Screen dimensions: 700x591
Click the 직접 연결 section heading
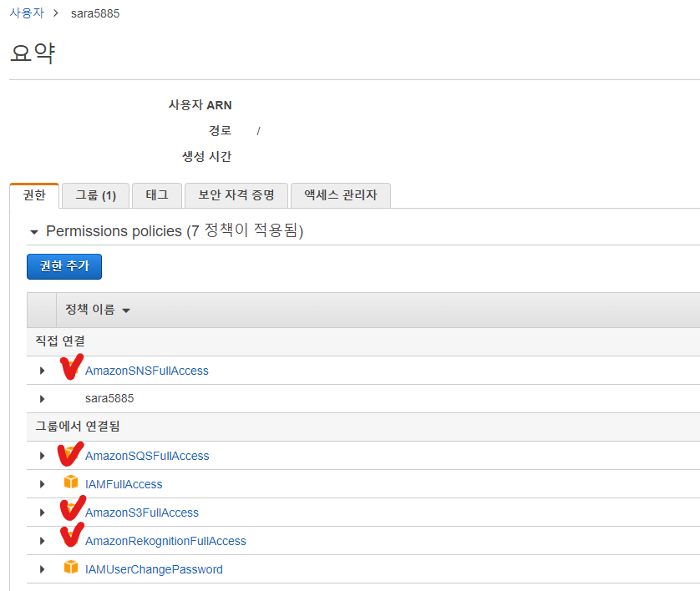[60, 341]
